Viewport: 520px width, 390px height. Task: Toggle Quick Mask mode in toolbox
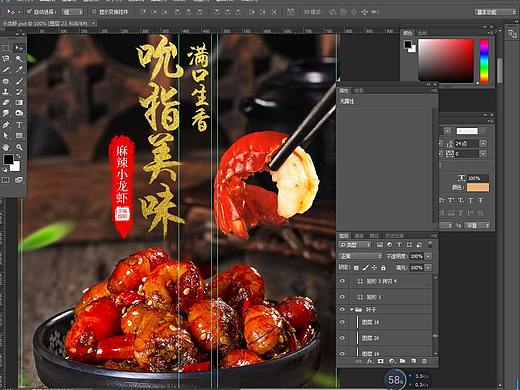click(6, 180)
